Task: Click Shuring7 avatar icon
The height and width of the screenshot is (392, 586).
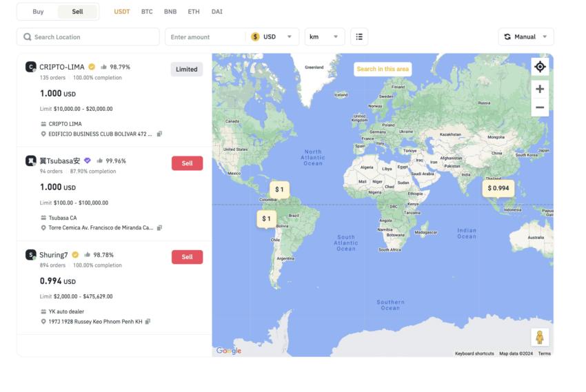Action: click(30, 255)
